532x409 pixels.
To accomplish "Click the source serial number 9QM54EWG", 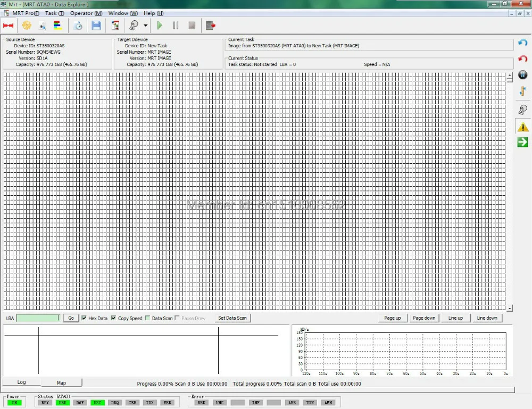I will coord(48,52).
